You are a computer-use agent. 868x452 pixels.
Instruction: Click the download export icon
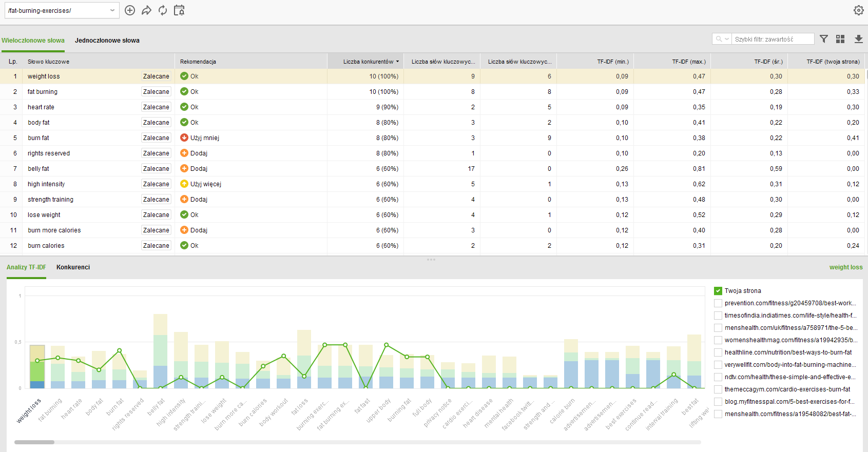(x=858, y=39)
